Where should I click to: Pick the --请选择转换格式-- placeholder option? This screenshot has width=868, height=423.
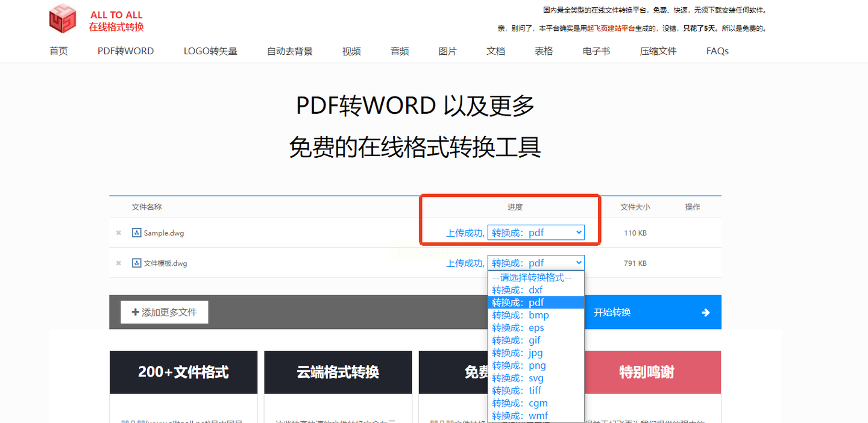536,278
